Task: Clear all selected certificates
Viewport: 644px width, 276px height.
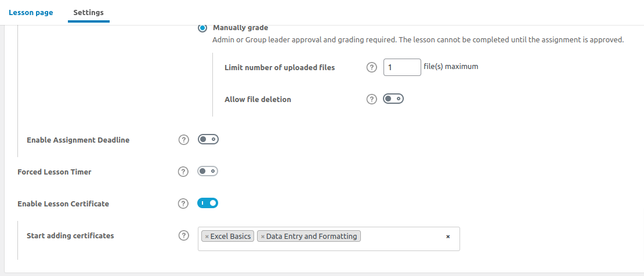Action: [x=448, y=237]
